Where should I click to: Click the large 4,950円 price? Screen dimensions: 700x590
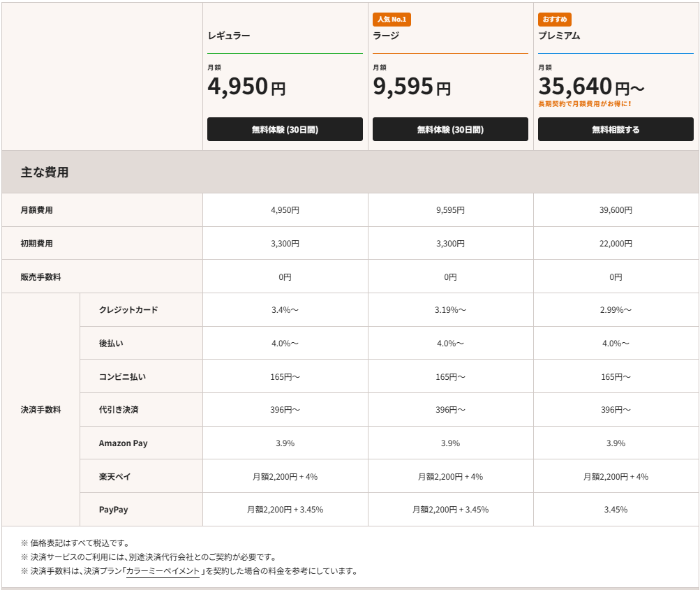246,86
